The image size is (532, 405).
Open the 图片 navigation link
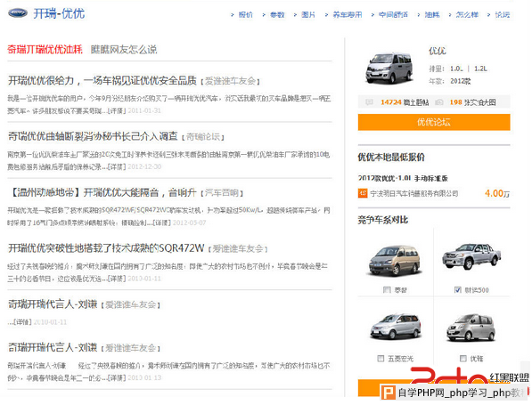(308, 14)
